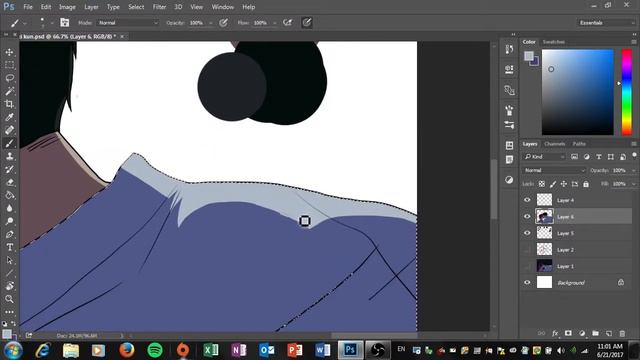Create new fill or adjustment layer
This screenshot has width=640, height=360.
pyautogui.click(x=582, y=333)
